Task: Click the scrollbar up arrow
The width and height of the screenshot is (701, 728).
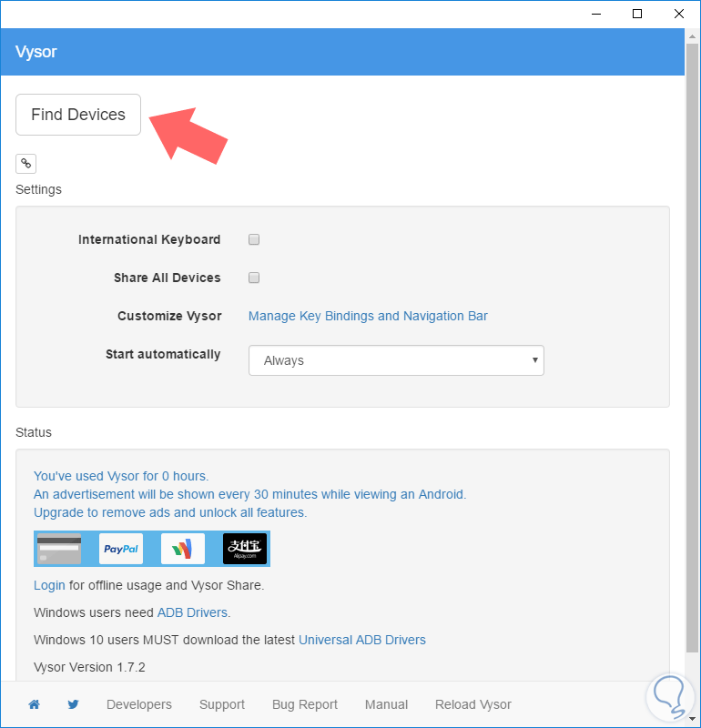Action: pos(693,36)
